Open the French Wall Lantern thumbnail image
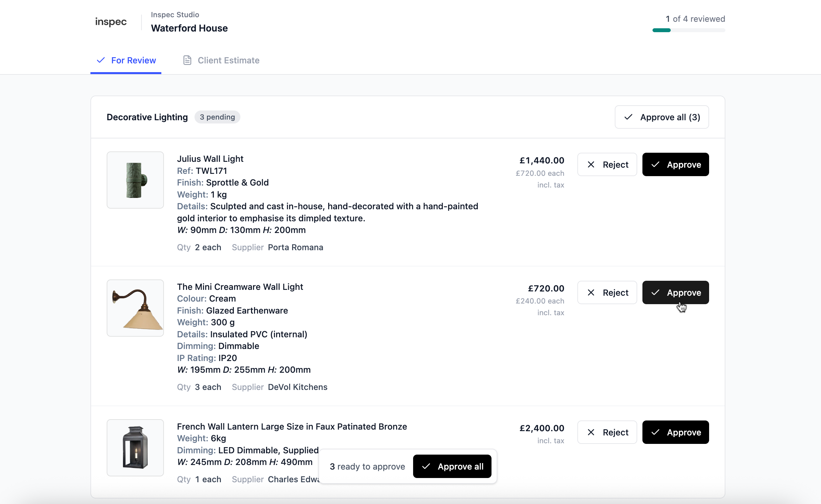The image size is (821, 504). [135, 448]
